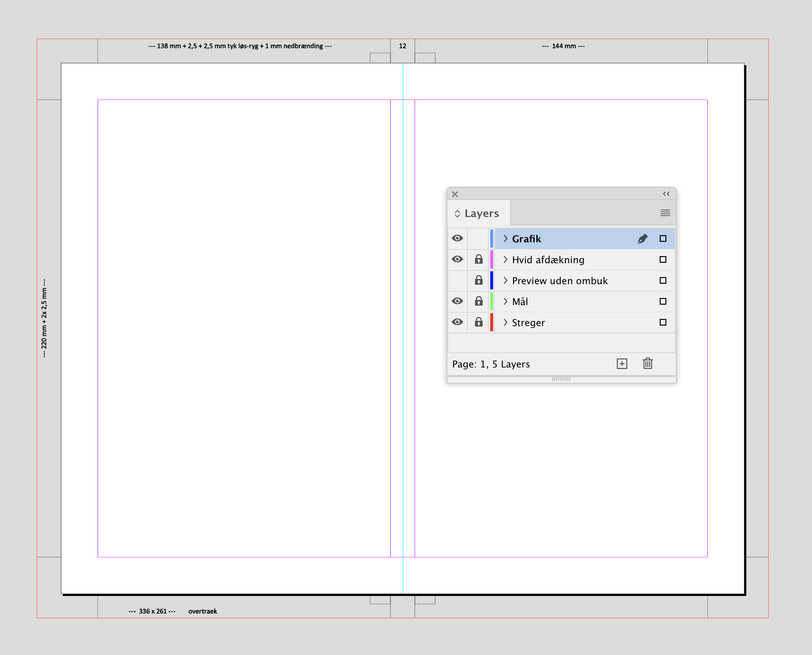Click the Create new layer icon
Screen dimensions: 812x655
tap(622, 364)
